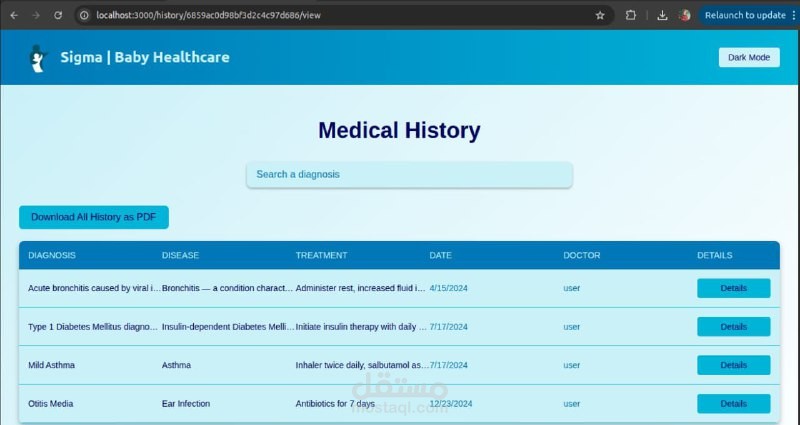Viewport: 800px width, 425px height.
Task: Click Relaunch to update button
Action: [745, 15]
